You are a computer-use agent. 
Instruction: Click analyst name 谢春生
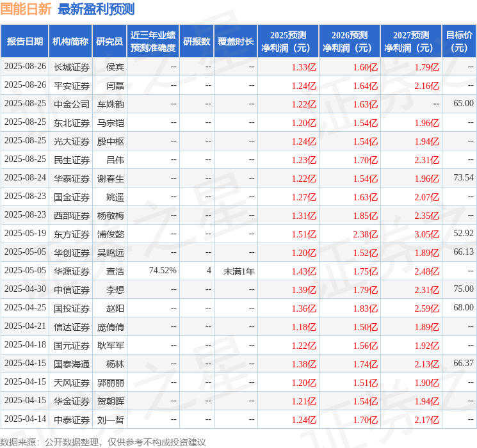pos(110,179)
